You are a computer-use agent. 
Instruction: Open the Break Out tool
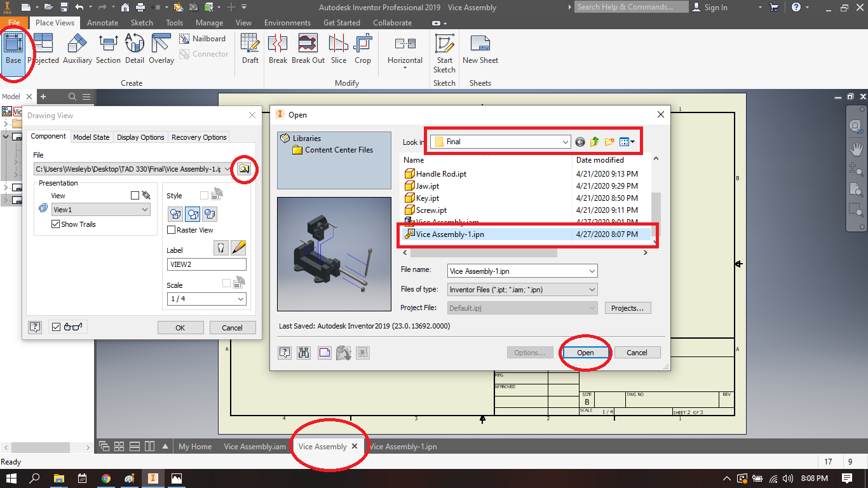point(308,48)
